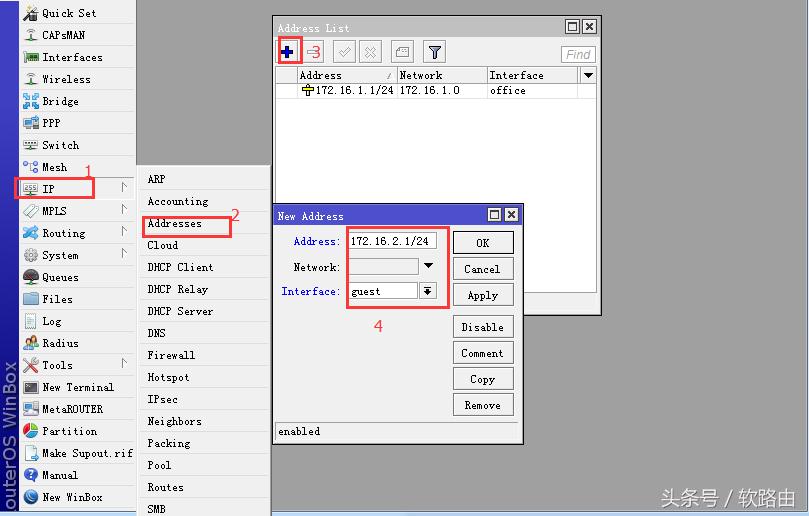Click the Queues icon
Image resolution: width=809 pixels, height=516 pixels.
(30, 277)
